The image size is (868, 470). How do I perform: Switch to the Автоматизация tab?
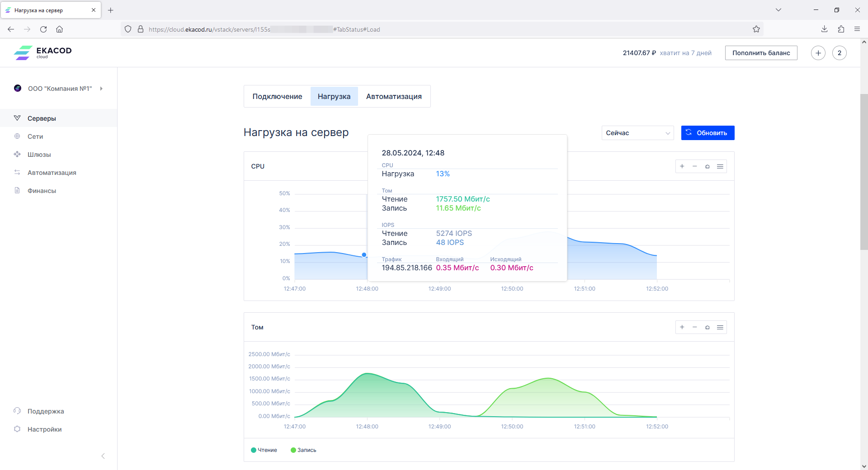click(394, 96)
